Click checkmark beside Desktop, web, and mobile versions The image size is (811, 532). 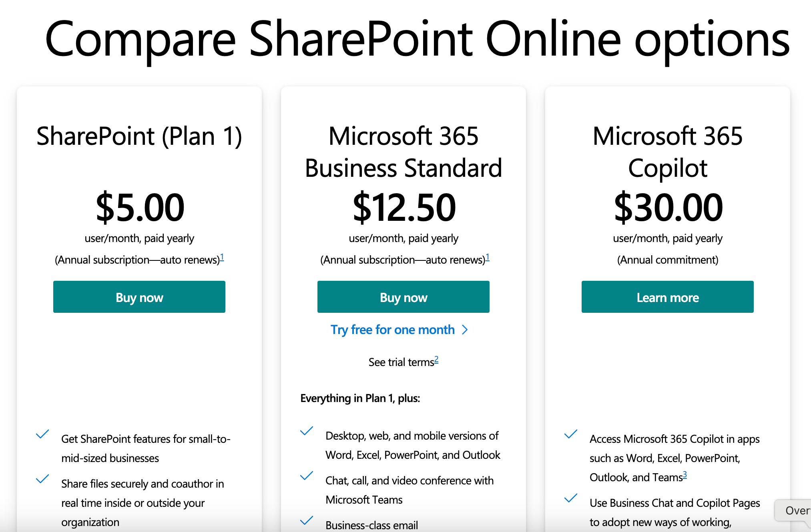[x=307, y=431]
